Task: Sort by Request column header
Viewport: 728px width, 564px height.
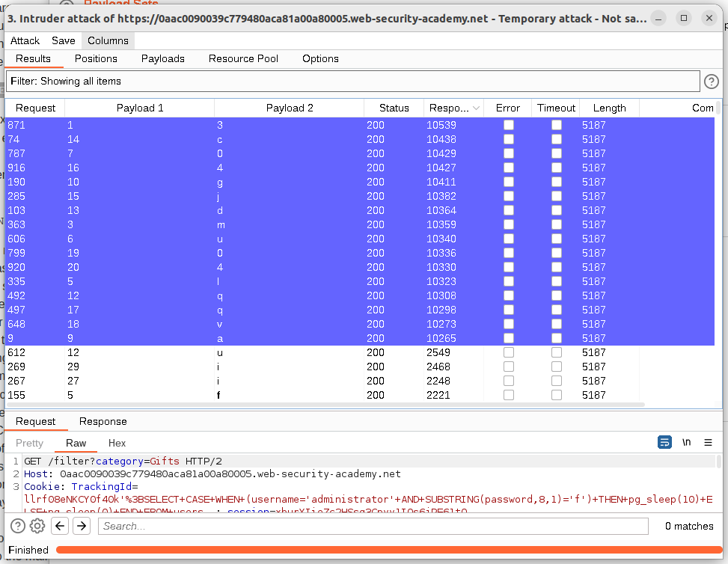Action: (35, 108)
